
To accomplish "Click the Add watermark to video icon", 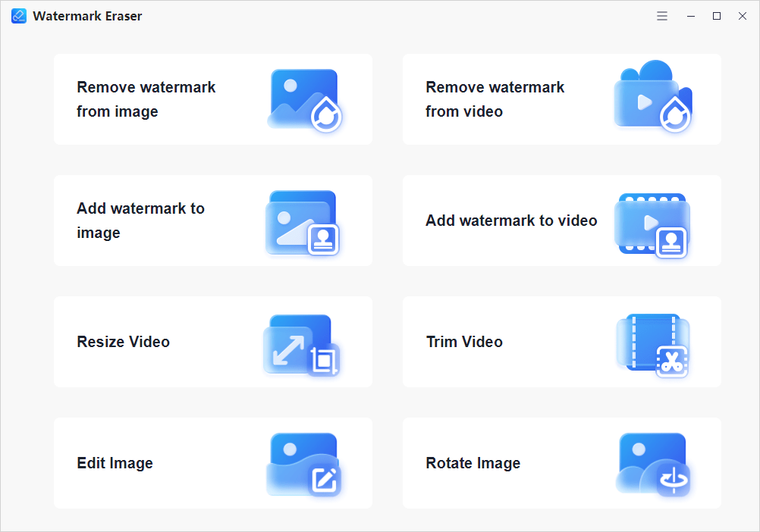I will coord(653,221).
